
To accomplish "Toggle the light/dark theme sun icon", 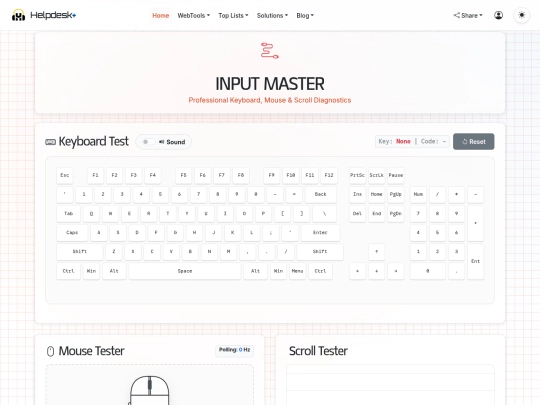I will click(521, 15).
